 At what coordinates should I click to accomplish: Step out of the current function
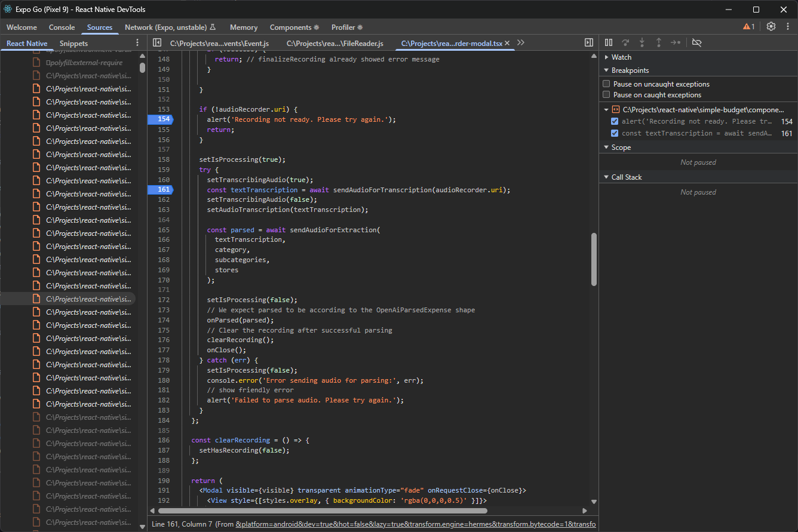pyautogui.click(x=659, y=42)
